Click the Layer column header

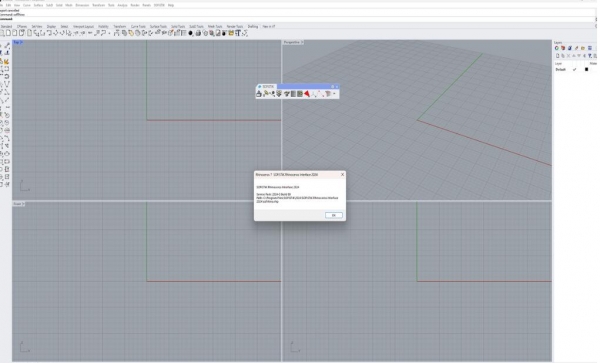coord(558,63)
